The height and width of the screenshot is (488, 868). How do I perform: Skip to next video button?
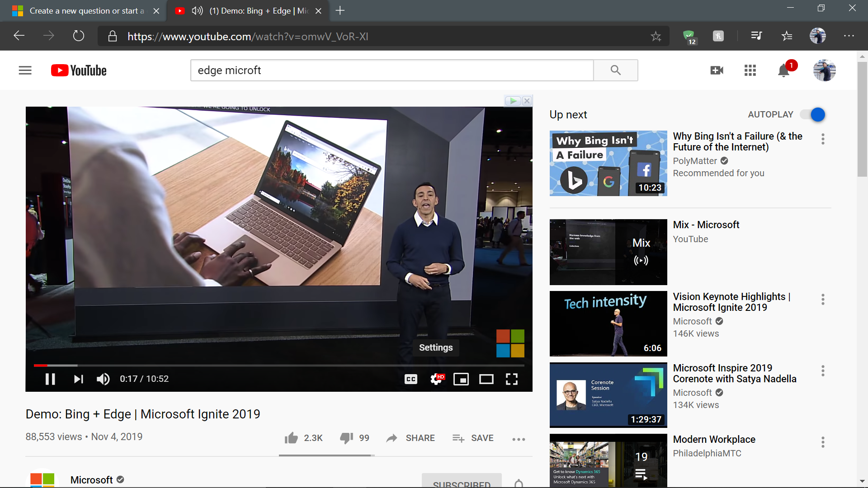click(x=78, y=379)
